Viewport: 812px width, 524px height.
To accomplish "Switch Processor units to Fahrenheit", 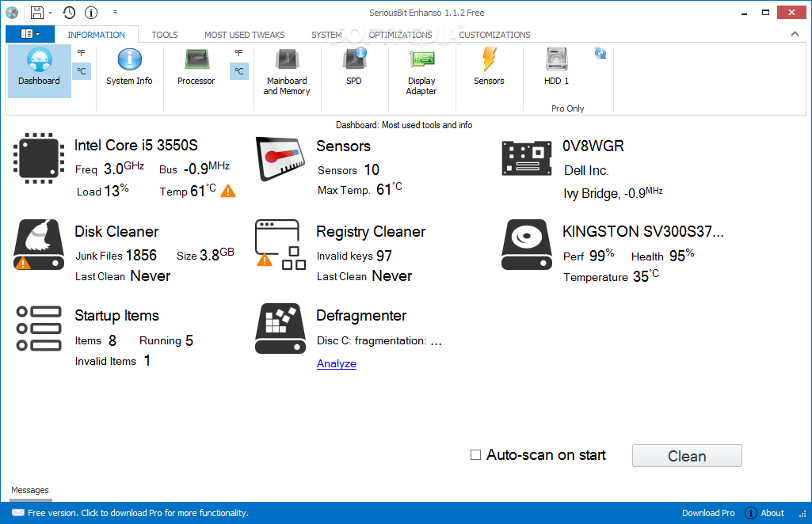I will tap(238, 53).
